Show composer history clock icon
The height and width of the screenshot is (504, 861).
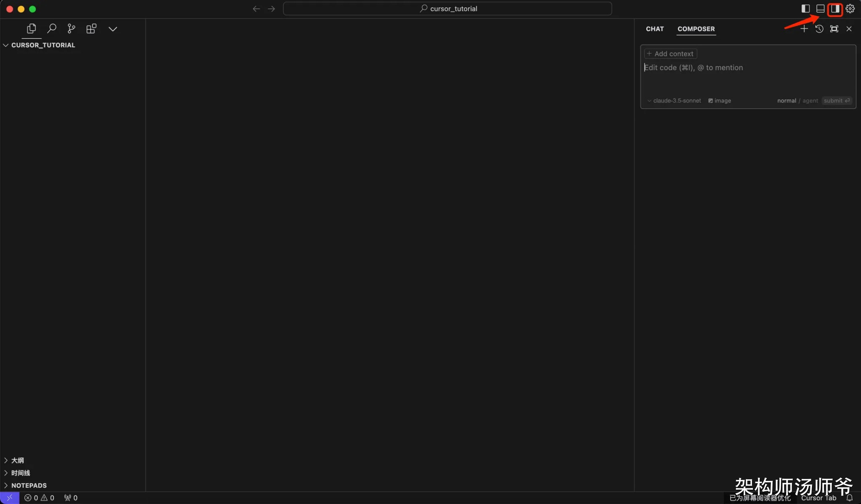819,29
